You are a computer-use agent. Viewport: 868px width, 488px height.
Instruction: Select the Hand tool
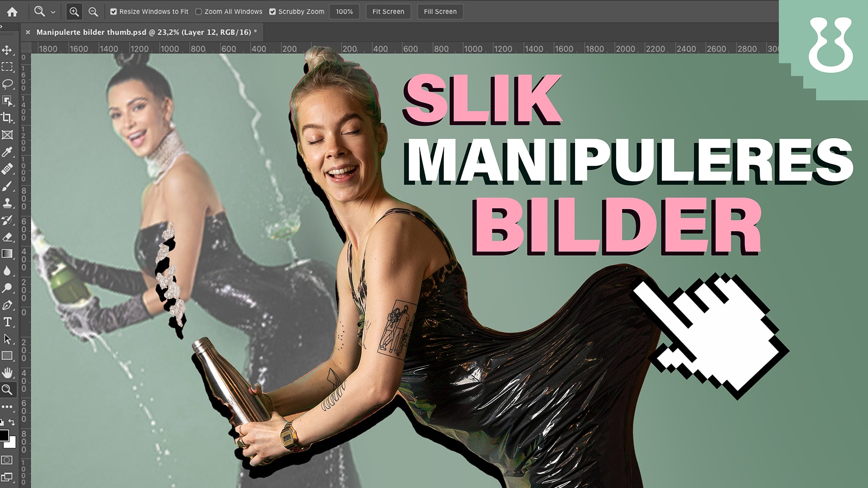pyautogui.click(x=7, y=373)
